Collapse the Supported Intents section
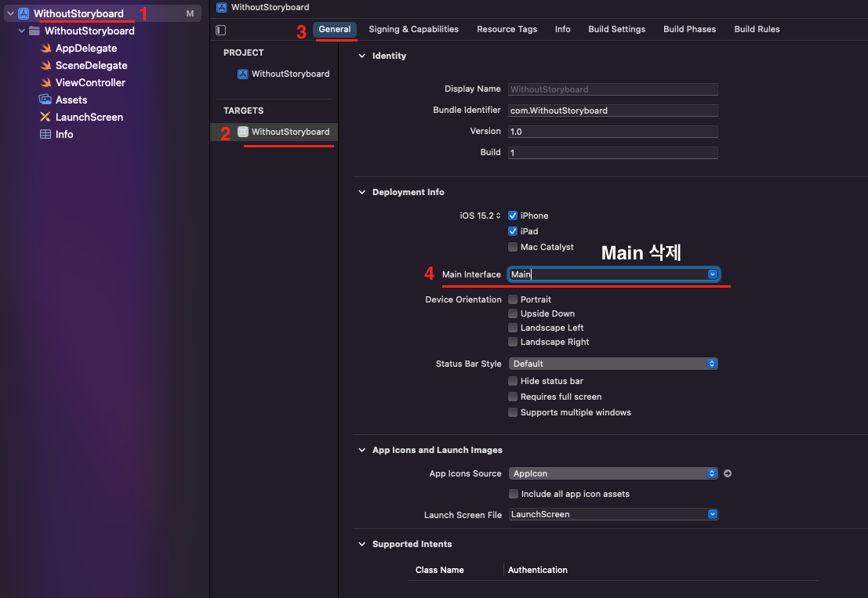 [362, 544]
